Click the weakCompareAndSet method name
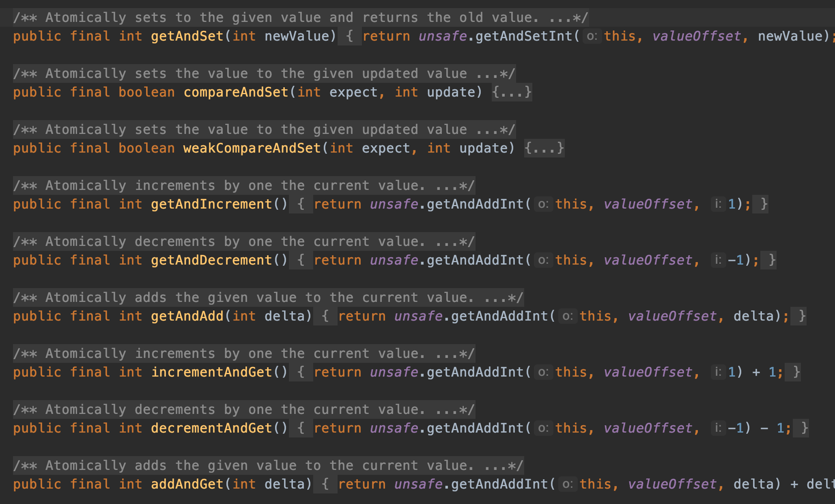Viewport: 835px width, 504px height. click(x=252, y=149)
